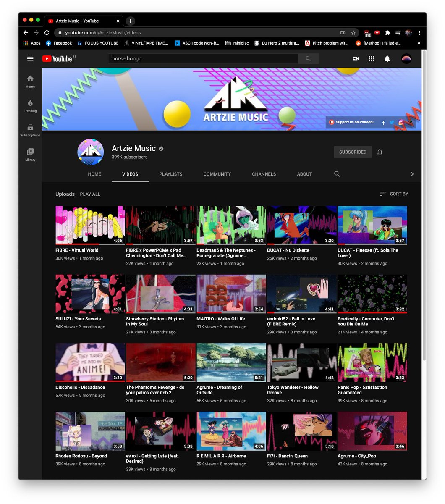Click in the search box with horse bongo

(203, 59)
